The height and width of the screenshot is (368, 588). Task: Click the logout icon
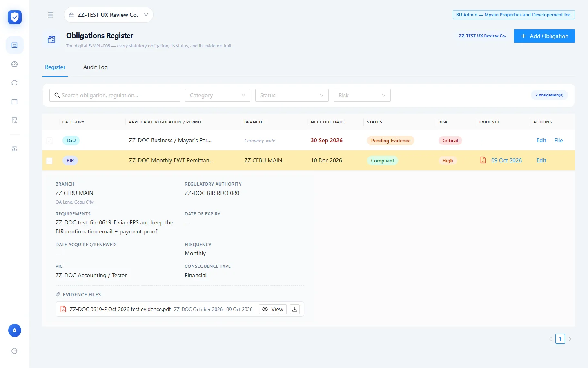(x=15, y=351)
